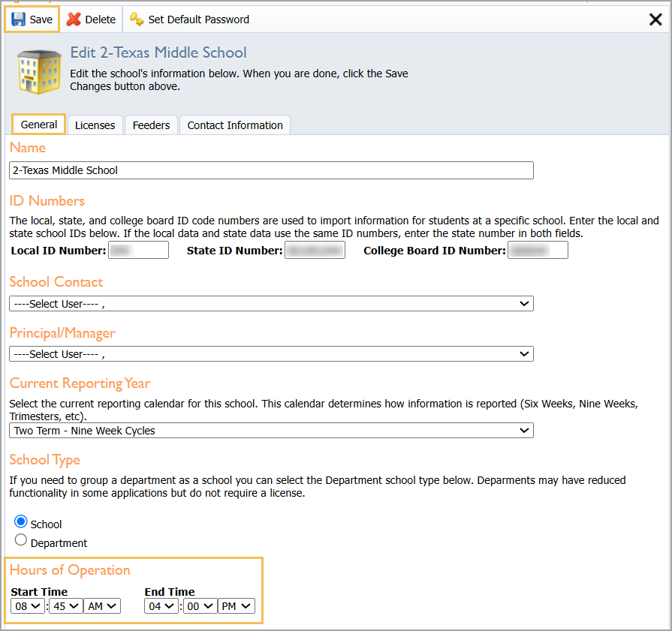The width and height of the screenshot is (672, 631).
Task: Click the 'Edit 2-Texas Middle School' heading
Action: (158, 53)
